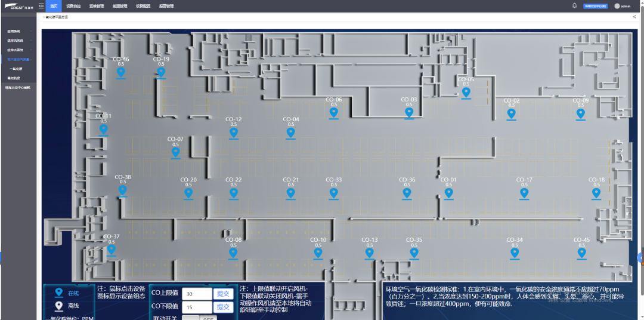Click the CO-13 sensor marker
The height and width of the screenshot is (320, 644).
370,253
